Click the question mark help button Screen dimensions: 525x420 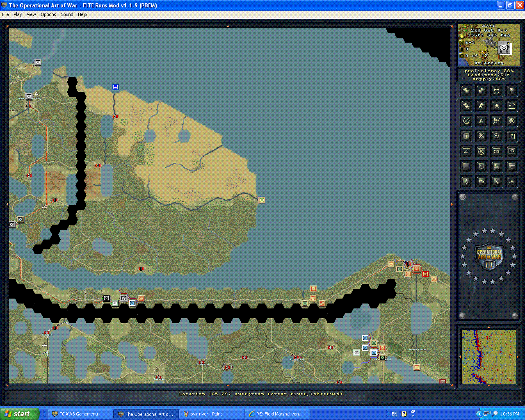512,136
